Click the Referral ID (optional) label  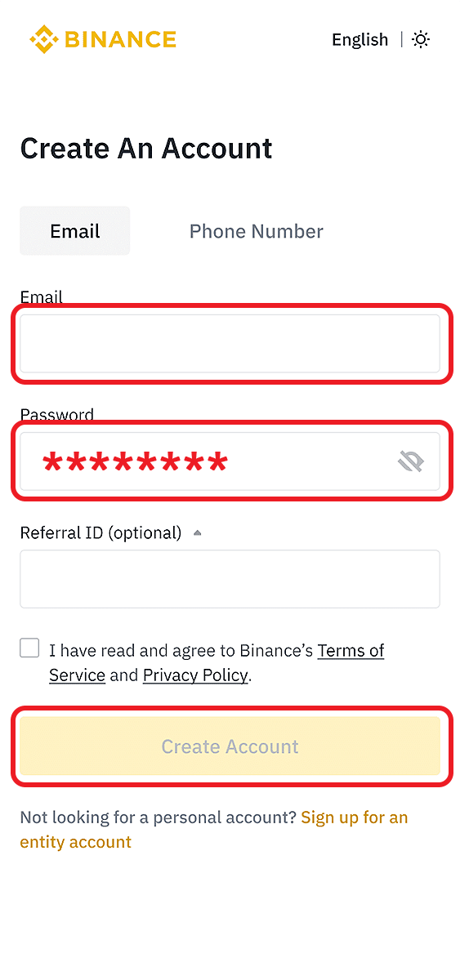click(100, 533)
